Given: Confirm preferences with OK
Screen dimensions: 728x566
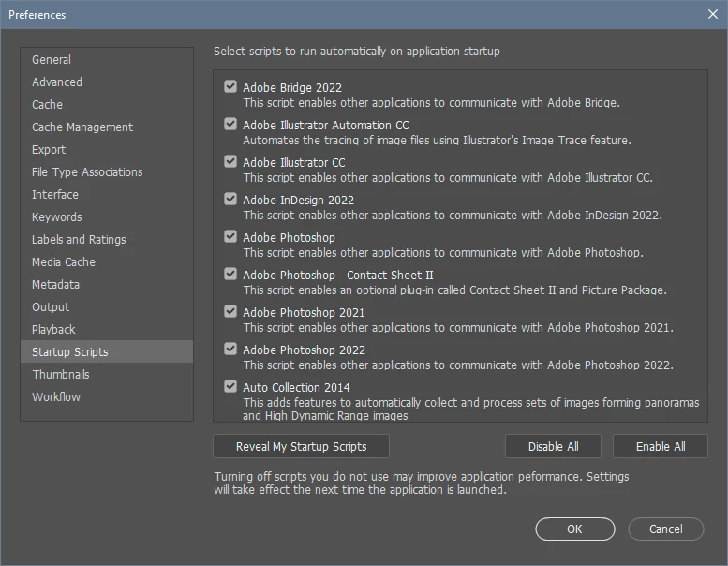Looking at the screenshot, I should pyautogui.click(x=574, y=529).
